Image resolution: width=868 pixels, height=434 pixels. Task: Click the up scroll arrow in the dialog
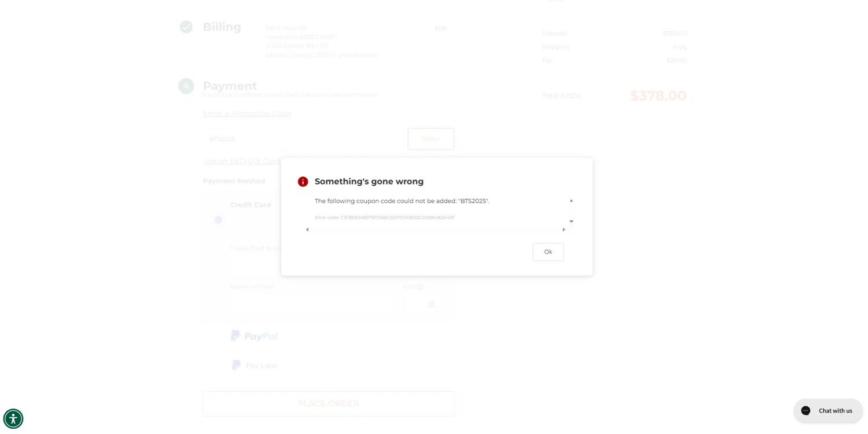571,201
